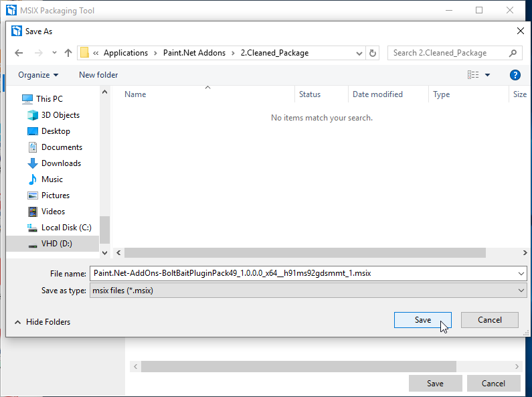This screenshot has height=397, width=532.
Task: Collapse panel with Hide Folders
Action: pos(42,322)
